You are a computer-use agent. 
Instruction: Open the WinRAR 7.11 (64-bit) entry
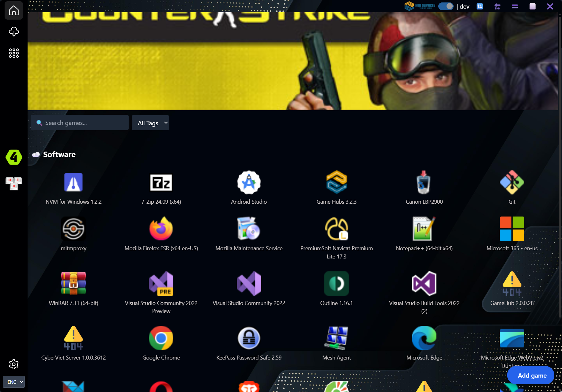click(x=74, y=284)
